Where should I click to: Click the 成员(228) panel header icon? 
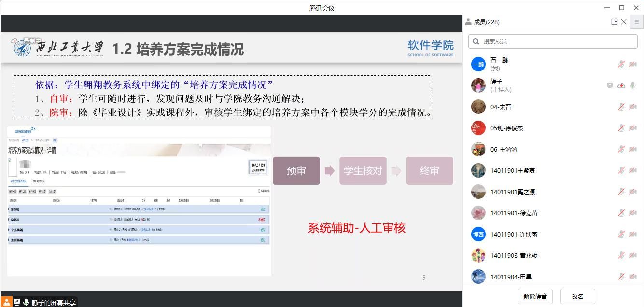coord(468,22)
